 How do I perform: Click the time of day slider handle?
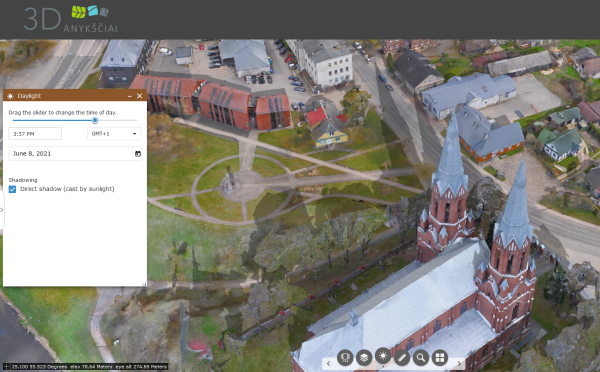coord(95,120)
